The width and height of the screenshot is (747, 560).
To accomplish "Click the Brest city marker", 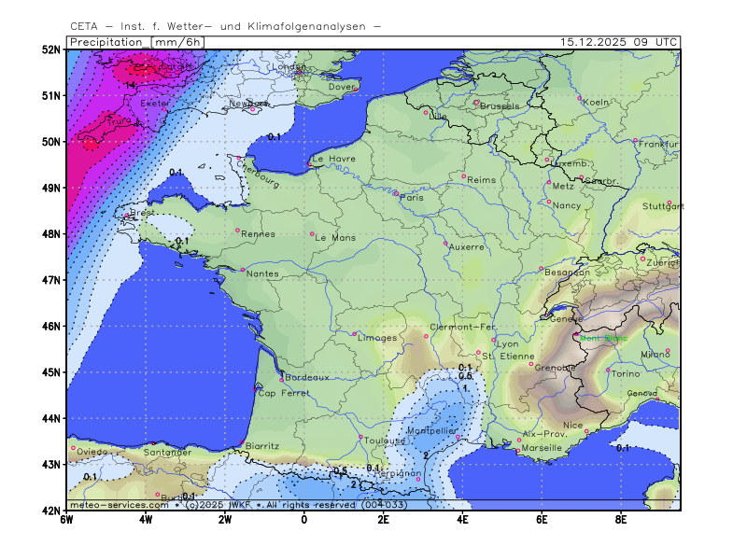I will (x=127, y=217).
